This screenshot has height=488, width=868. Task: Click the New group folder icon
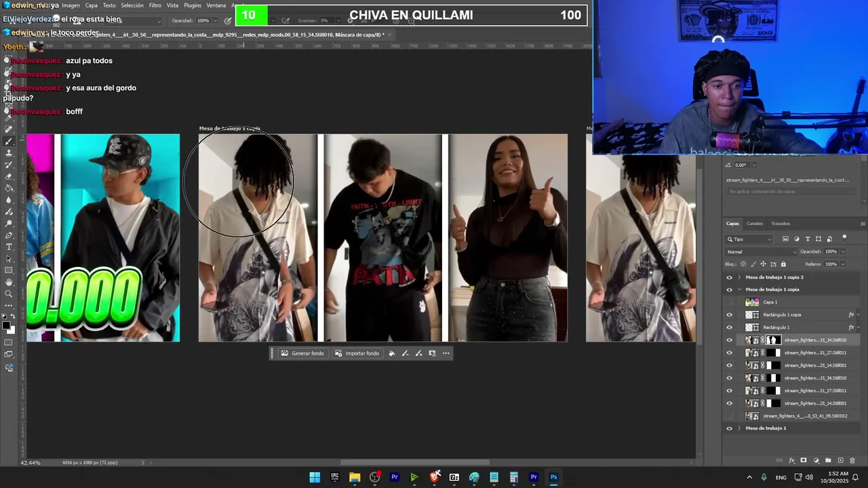828,460
